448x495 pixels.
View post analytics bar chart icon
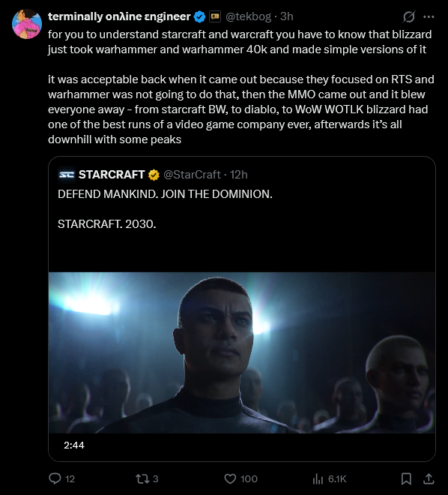[x=318, y=479]
